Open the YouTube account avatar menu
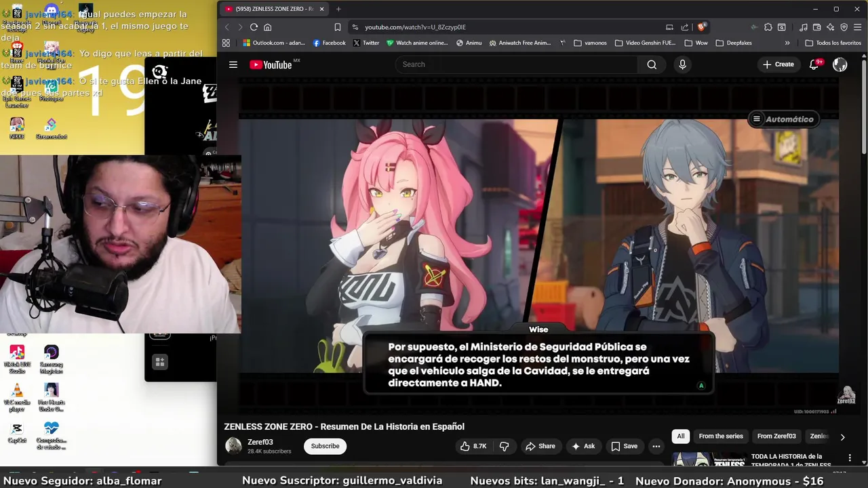The image size is (868, 488). (840, 64)
